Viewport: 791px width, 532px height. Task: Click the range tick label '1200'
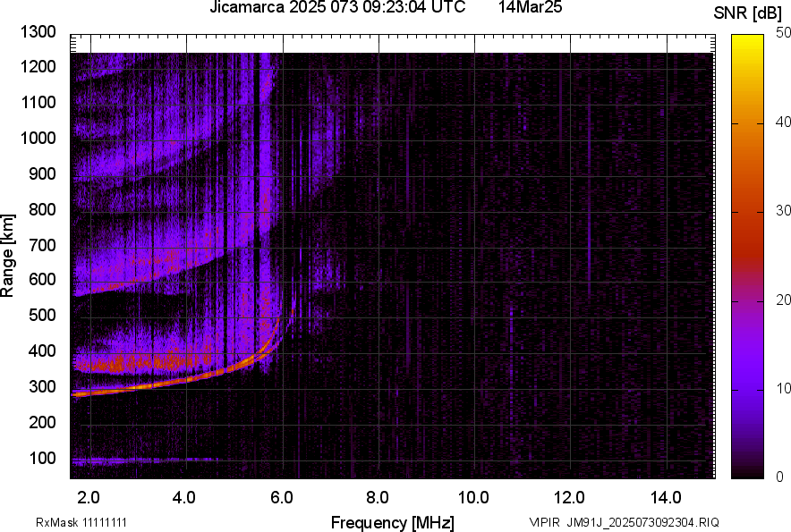click(x=38, y=66)
